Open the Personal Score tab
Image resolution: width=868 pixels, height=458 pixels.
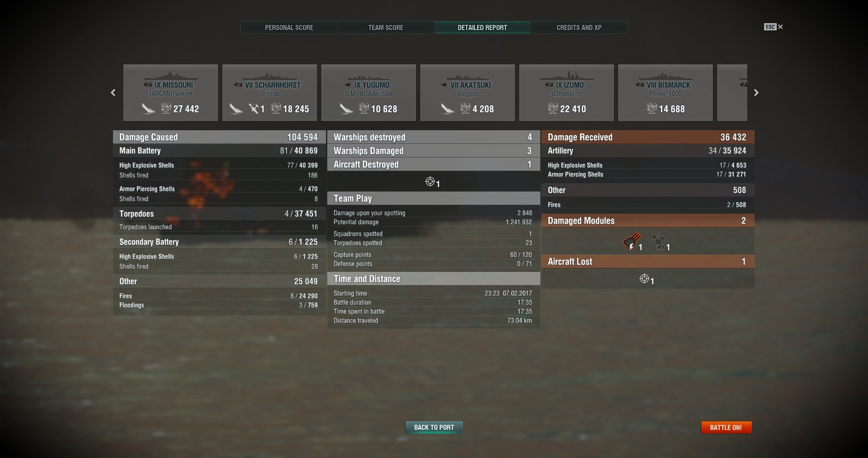(x=289, y=28)
